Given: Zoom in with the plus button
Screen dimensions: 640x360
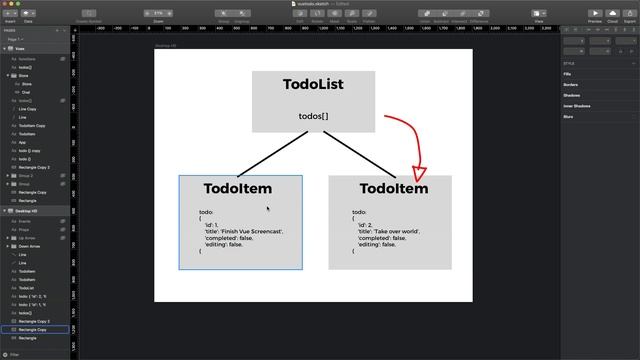Looking at the screenshot, I should pyautogui.click(x=169, y=13).
